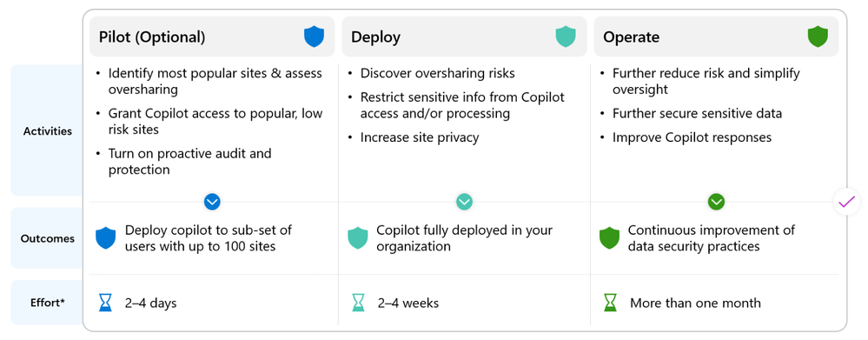
Task: Click the blue shield beside Pilot outcome
Action: (106, 238)
